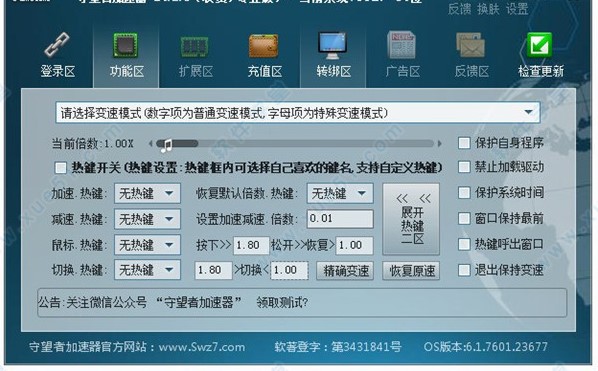Click the 1.80 field before >切换<

tap(213, 270)
